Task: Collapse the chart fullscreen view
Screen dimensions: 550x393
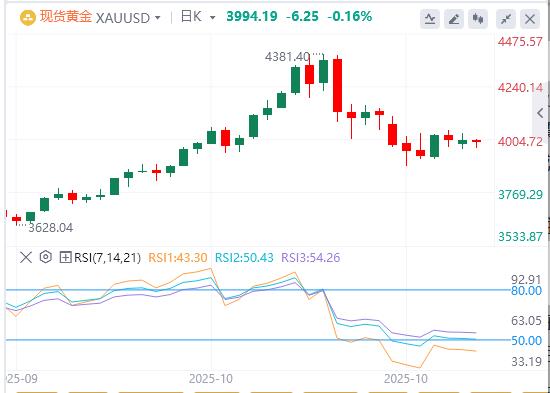Action: [506, 19]
